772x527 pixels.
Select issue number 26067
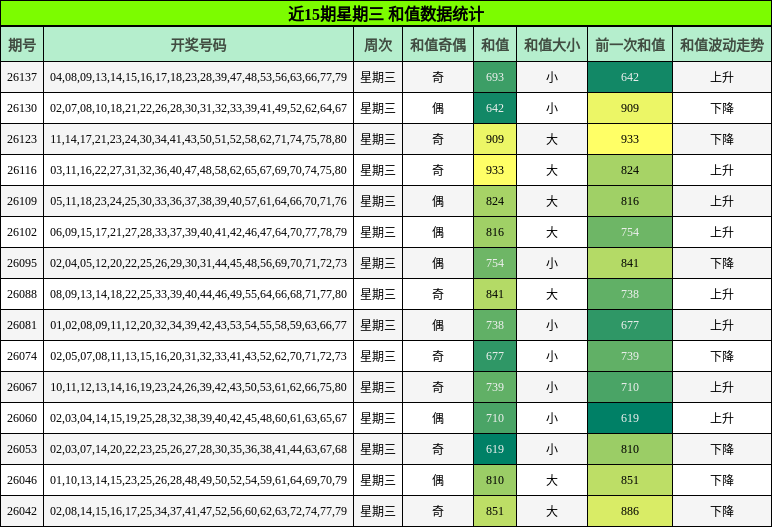click(22, 387)
